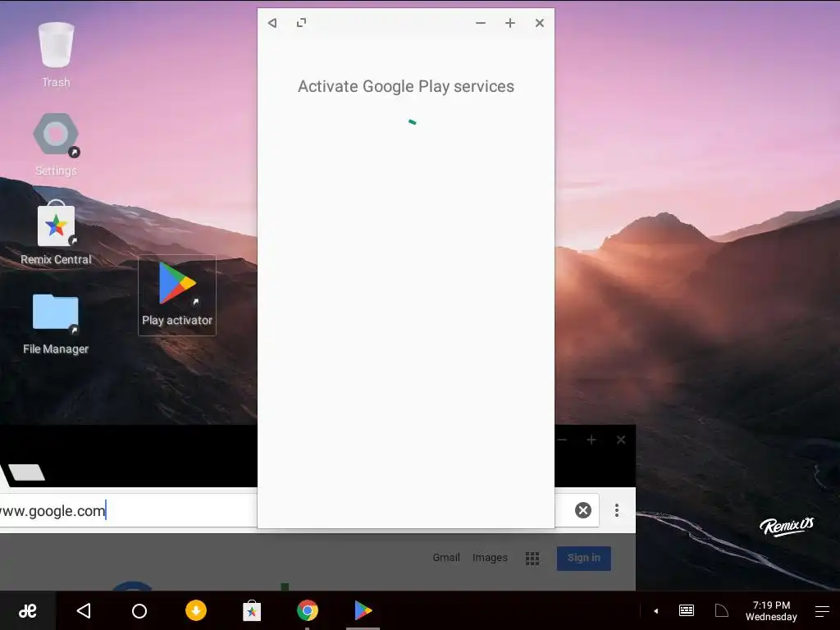Image resolution: width=840 pixels, height=630 pixels.
Task: Maximize the Chrome window behind
Action: [591, 440]
